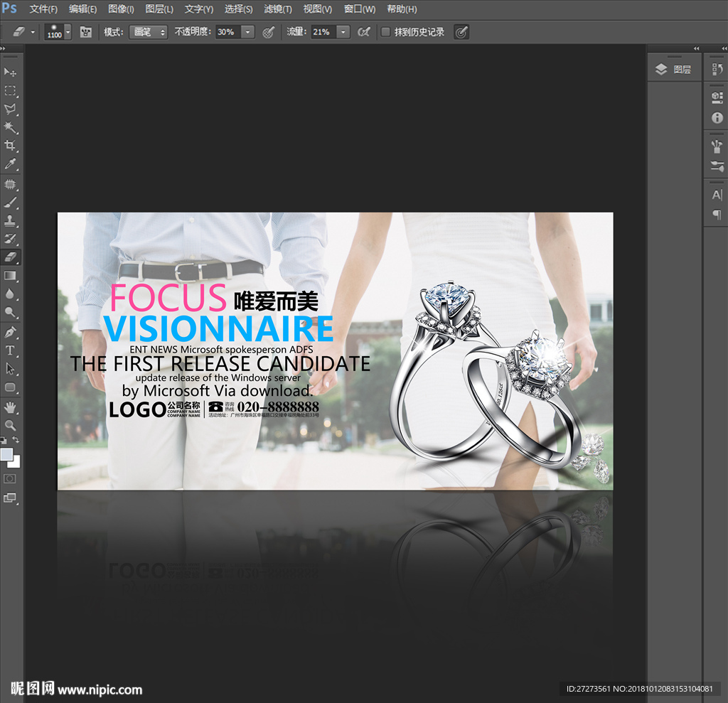
Task: Open the brush preset picker arrow
Action: click(x=68, y=32)
